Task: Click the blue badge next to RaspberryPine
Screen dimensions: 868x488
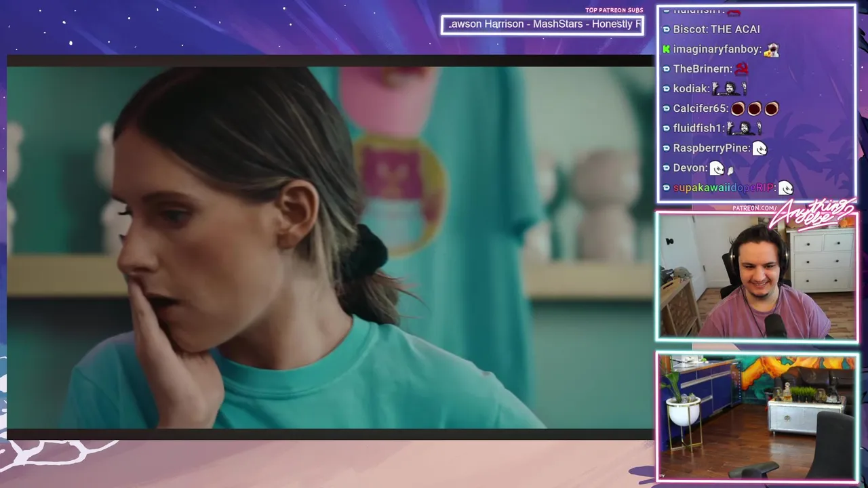Action: point(666,148)
